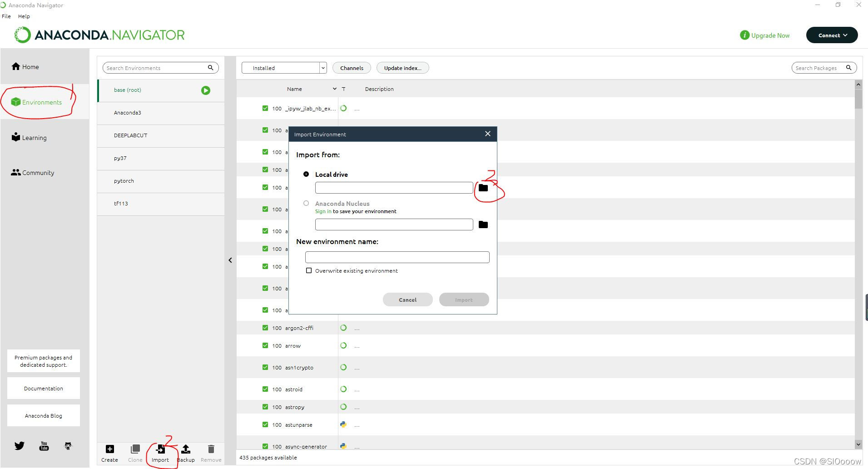This screenshot has height=469, width=868.
Task: Click the Create environment icon
Action: pyautogui.click(x=109, y=449)
